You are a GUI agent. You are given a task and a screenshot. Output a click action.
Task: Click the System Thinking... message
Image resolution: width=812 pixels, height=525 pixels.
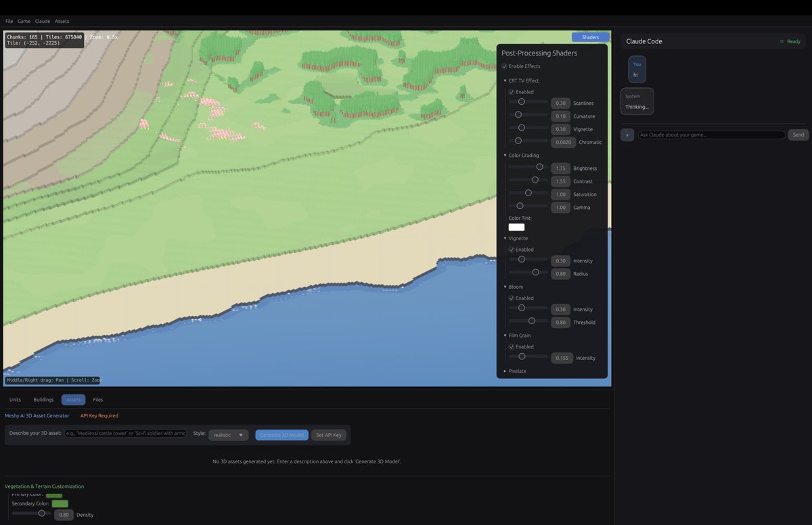(x=637, y=101)
